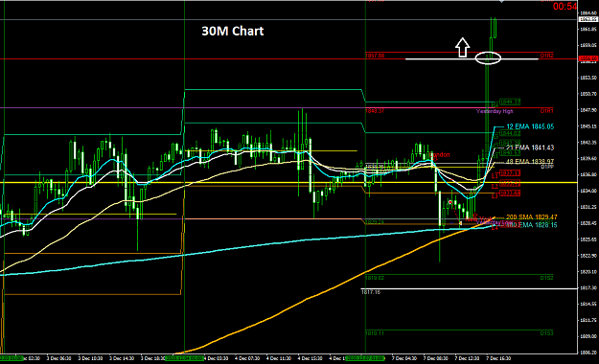Click the 1834.00 price axis label

click(588, 191)
